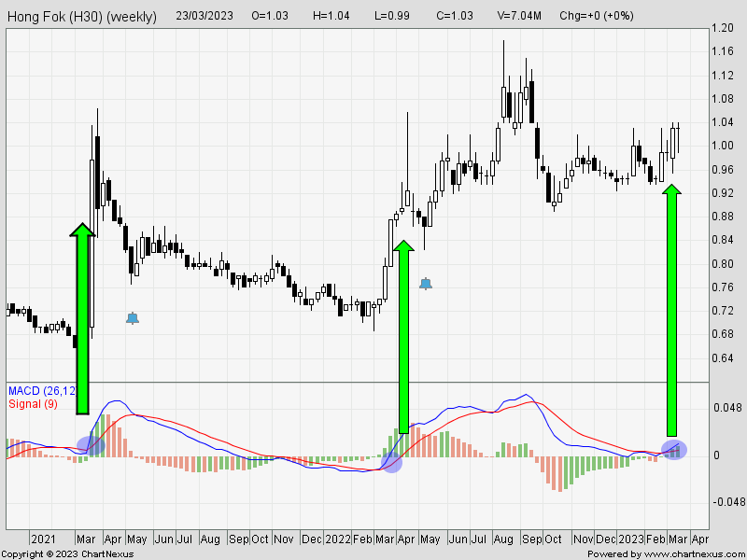The height and width of the screenshot is (560, 747).
Task: Click the bell alert icon near May 2022
Action: click(x=426, y=284)
